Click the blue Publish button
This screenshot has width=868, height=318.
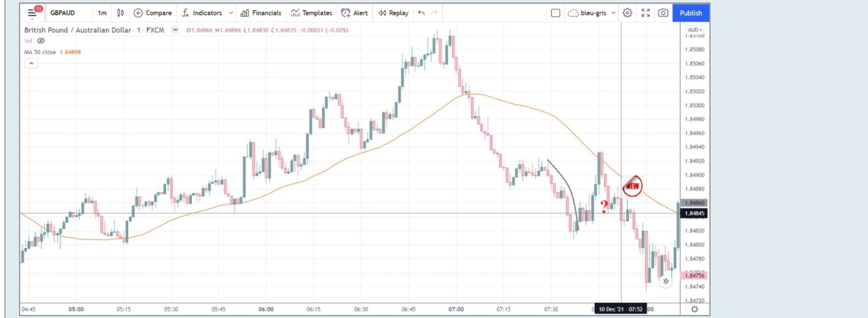[x=691, y=13]
